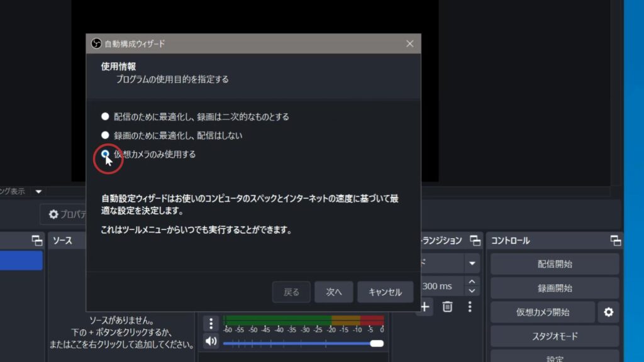
Task: Select 録画のために最適化 radio option
Action: [105, 135]
